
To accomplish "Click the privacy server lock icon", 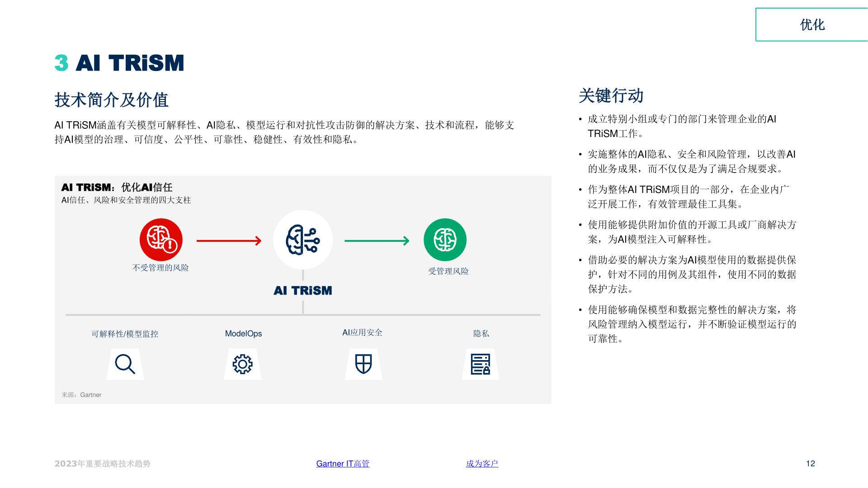I will pyautogui.click(x=481, y=364).
